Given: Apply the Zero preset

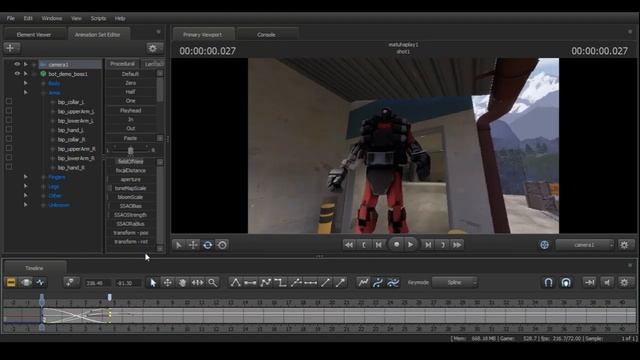Looking at the screenshot, I should [x=131, y=83].
